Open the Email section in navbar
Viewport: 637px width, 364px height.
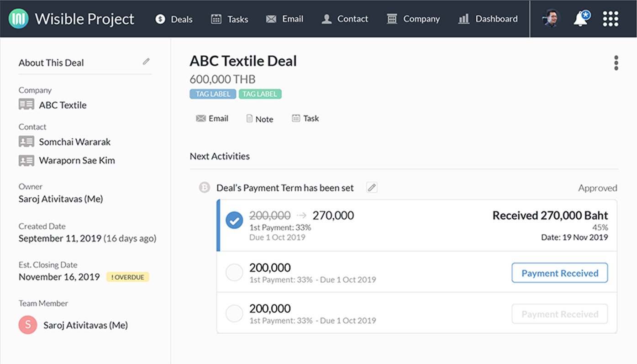click(284, 19)
